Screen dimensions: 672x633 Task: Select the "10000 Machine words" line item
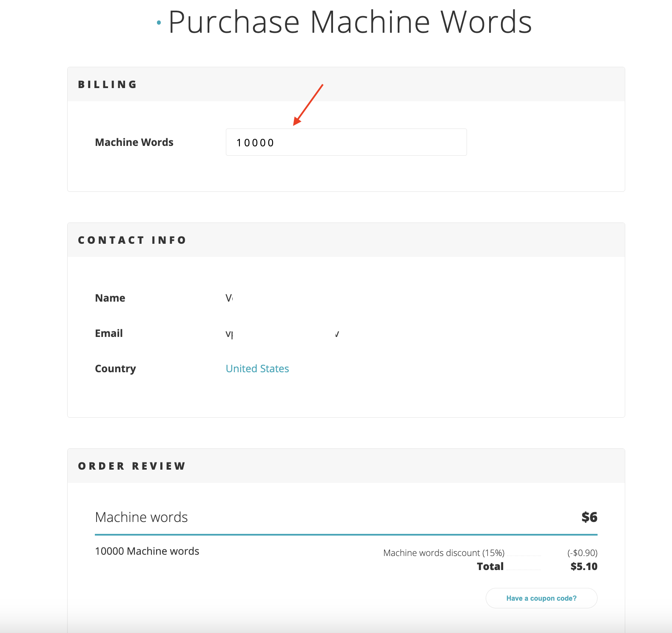(147, 551)
